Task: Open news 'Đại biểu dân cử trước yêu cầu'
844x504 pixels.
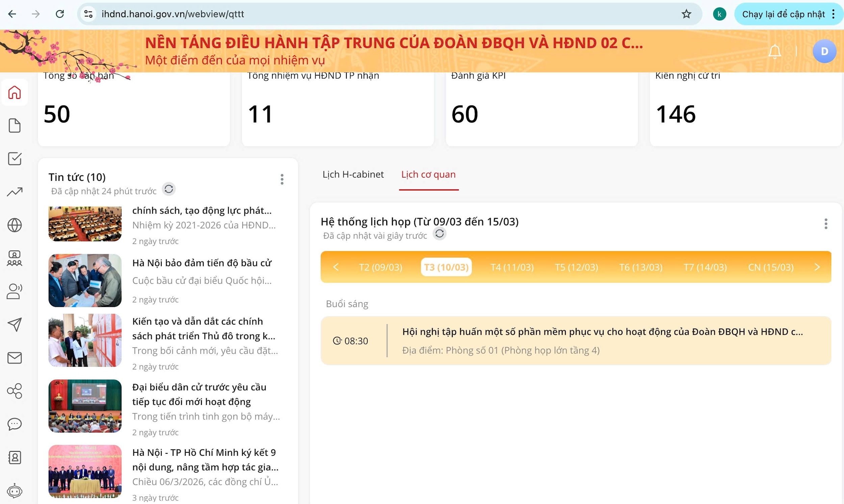Action: pos(200,394)
